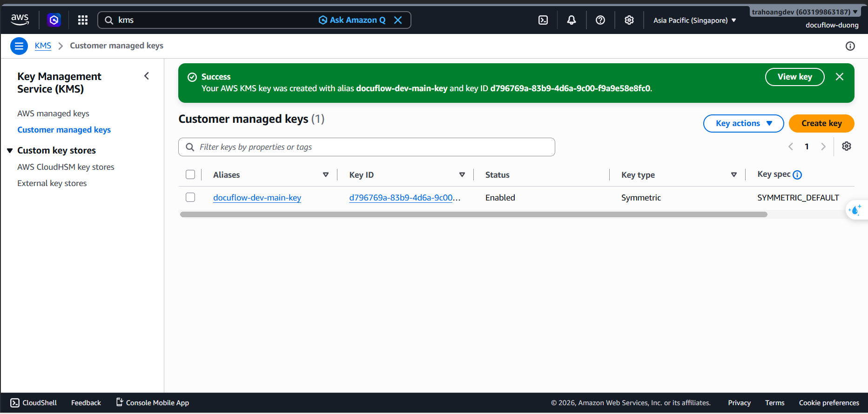Open the trahoangdev account menu

click(x=805, y=12)
